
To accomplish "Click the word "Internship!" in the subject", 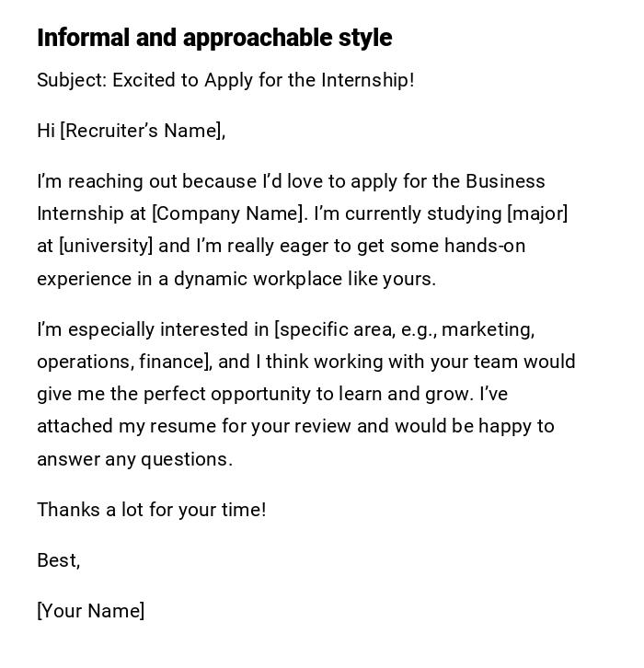I will [367, 80].
